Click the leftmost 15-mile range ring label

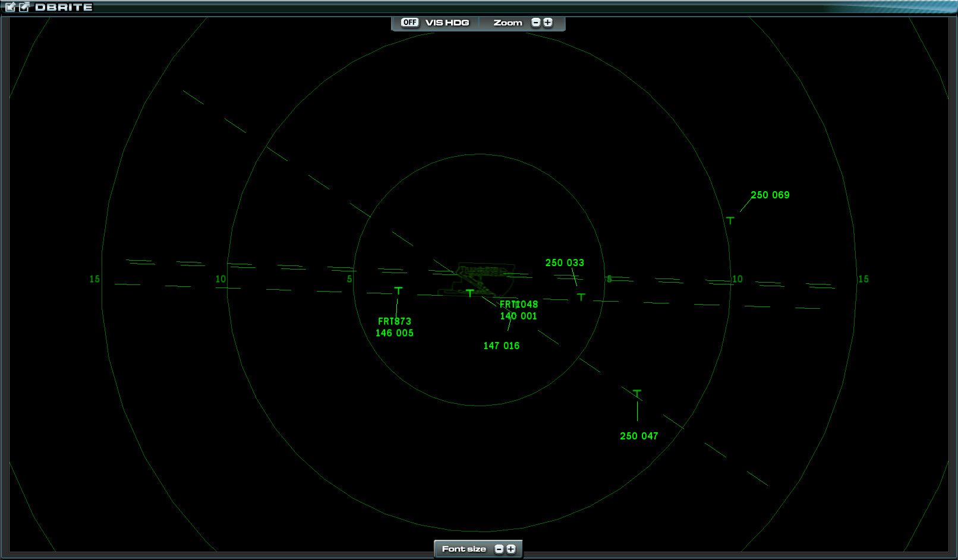[94, 278]
